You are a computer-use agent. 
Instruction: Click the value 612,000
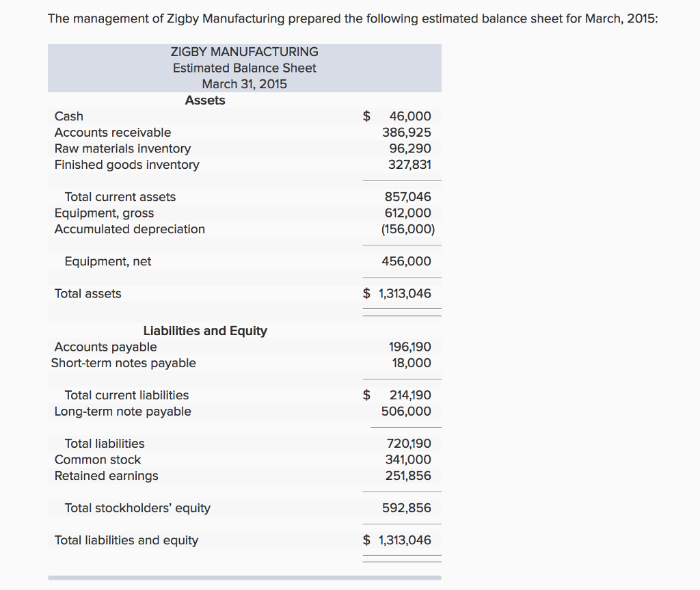[408, 213]
